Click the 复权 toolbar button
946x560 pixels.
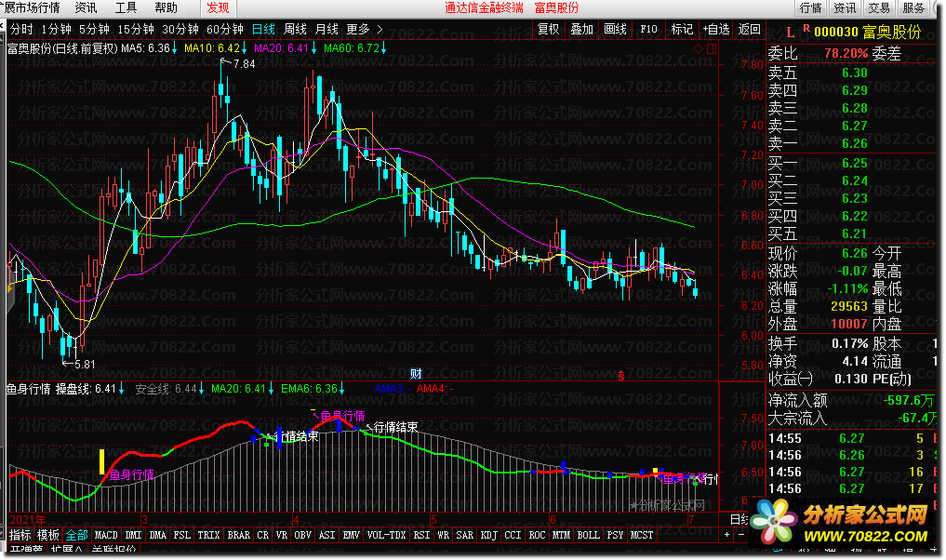pyautogui.click(x=549, y=29)
